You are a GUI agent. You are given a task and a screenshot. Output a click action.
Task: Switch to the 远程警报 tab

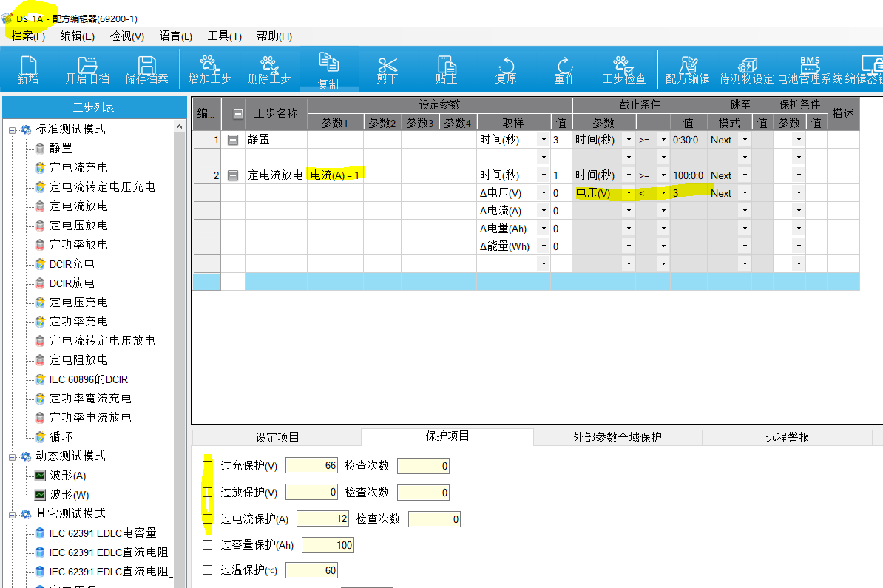788,437
